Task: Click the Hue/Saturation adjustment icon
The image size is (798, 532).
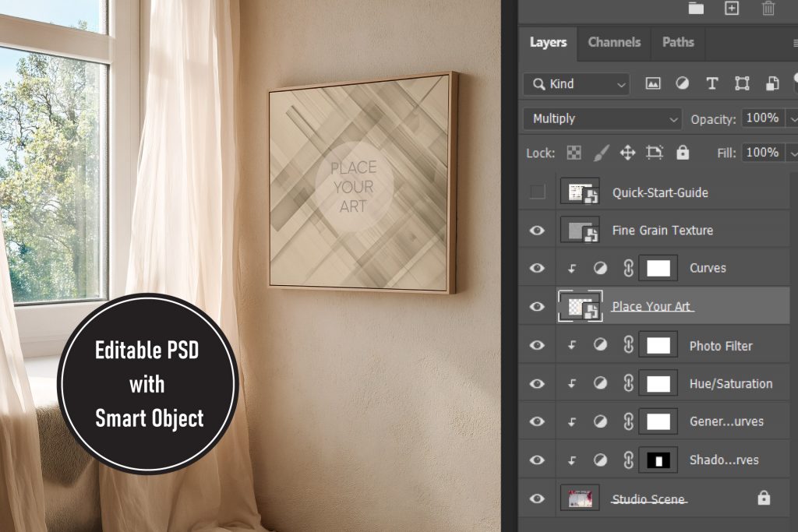Action: point(601,383)
